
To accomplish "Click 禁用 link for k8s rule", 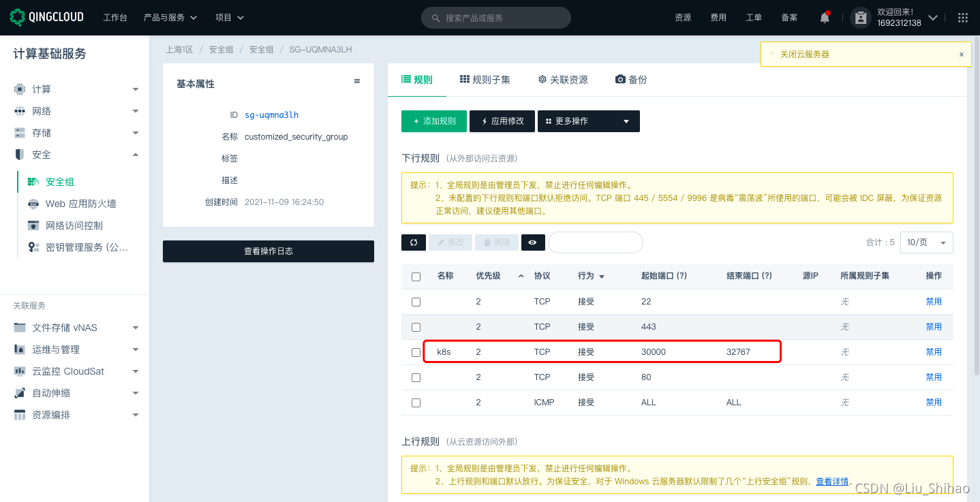I will [x=934, y=352].
